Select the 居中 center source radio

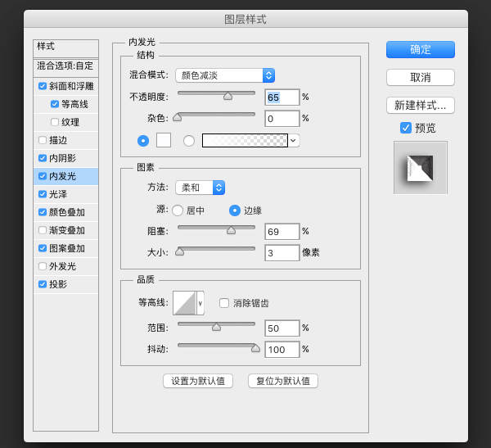[178, 210]
